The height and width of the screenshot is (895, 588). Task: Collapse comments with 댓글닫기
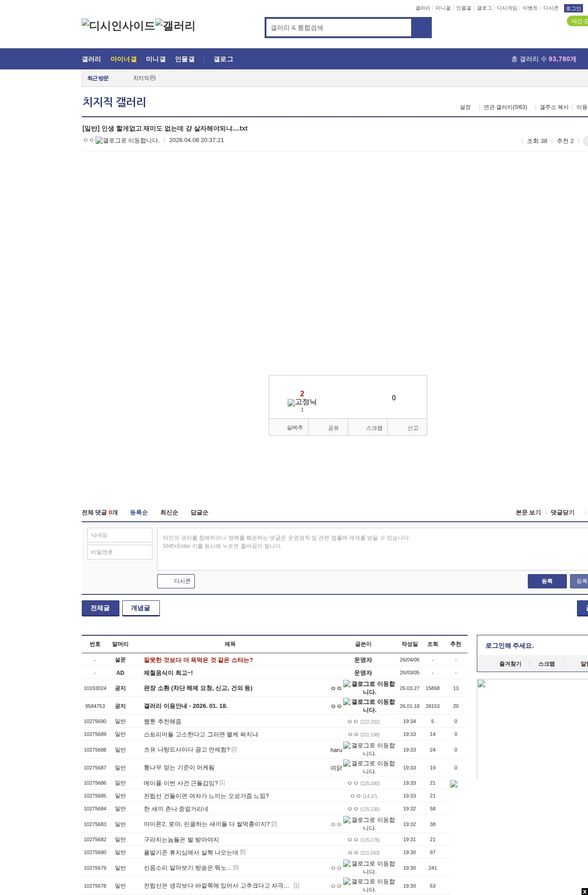(562, 513)
